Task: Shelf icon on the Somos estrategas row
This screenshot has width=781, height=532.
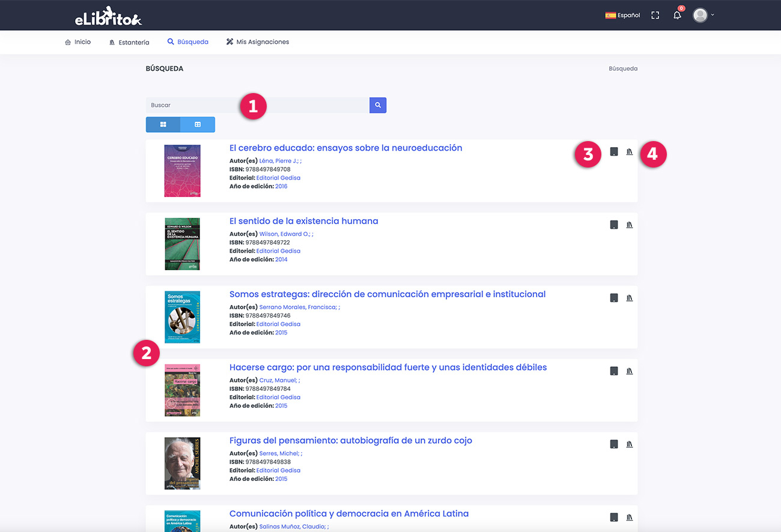Action: click(x=630, y=298)
